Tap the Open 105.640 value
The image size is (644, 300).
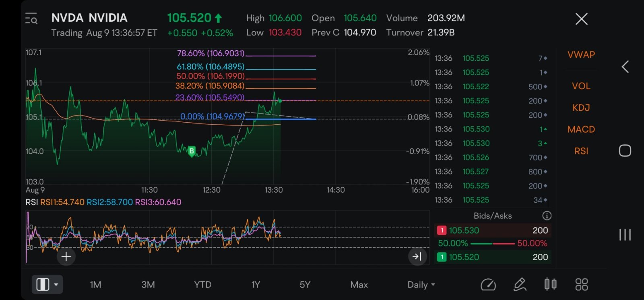click(360, 18)
